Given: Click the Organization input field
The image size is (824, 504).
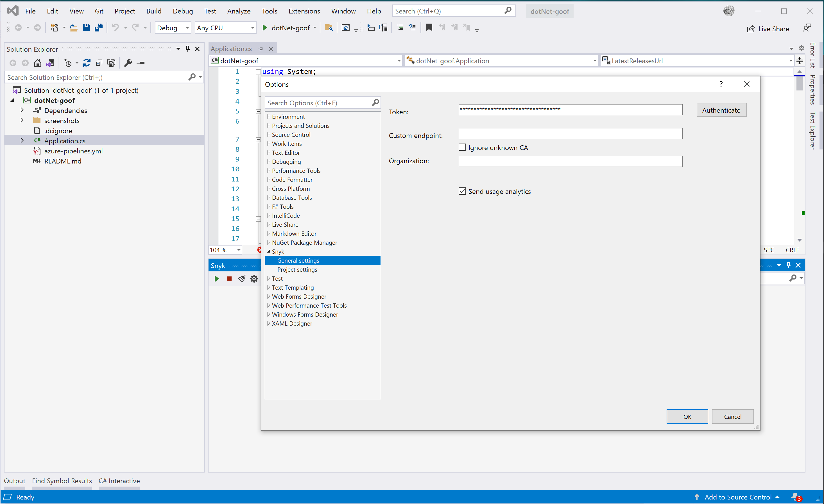Looking at the screenshot, I should (x=570, y=162).
